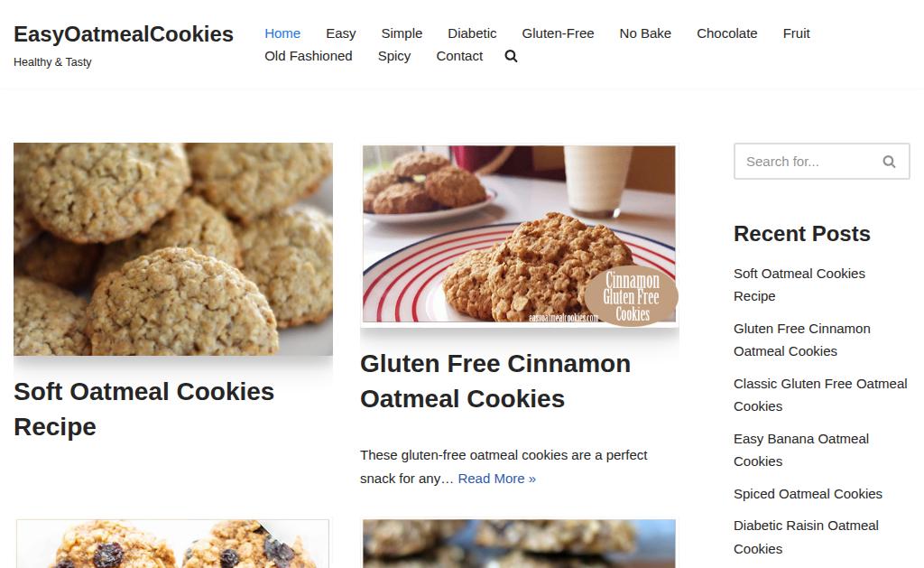
Task: Follow the 'Read More »' link
Action: pyautogui.click(x=497, y=479)
